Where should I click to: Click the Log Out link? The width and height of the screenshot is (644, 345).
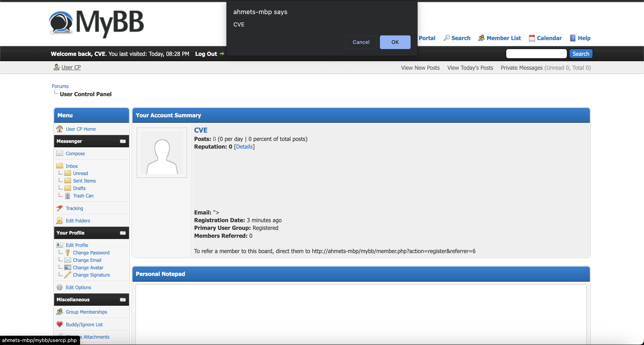tap(206, 54)
